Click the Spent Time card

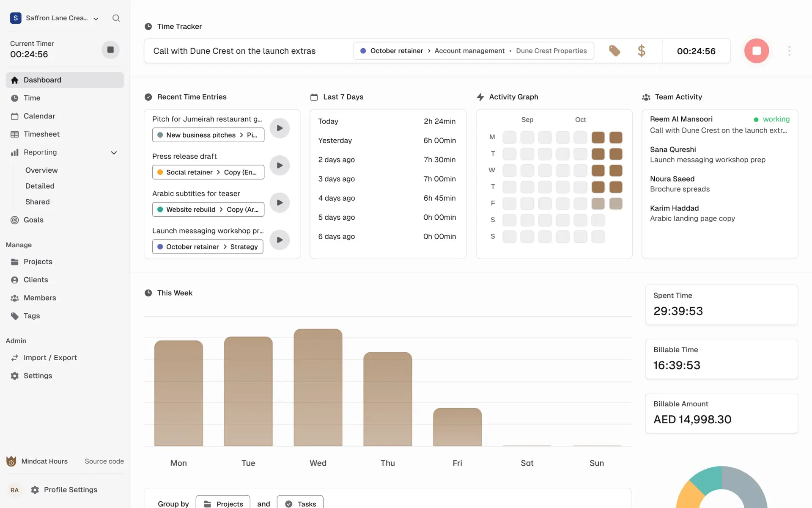721,305
